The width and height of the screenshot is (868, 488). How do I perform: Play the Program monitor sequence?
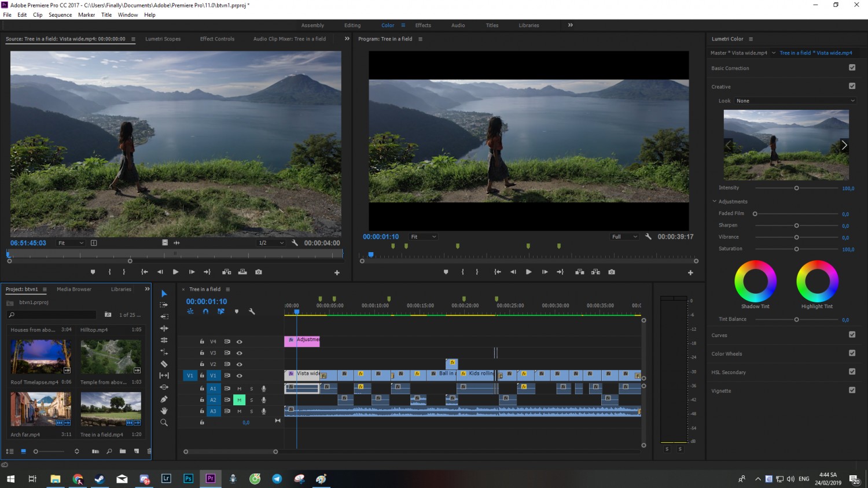pyautogui.click(x=528, y=272)
